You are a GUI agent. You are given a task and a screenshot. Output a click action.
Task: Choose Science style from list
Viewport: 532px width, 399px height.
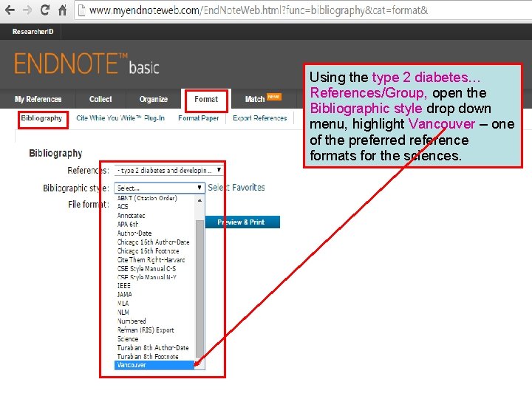tap(155, 338)
